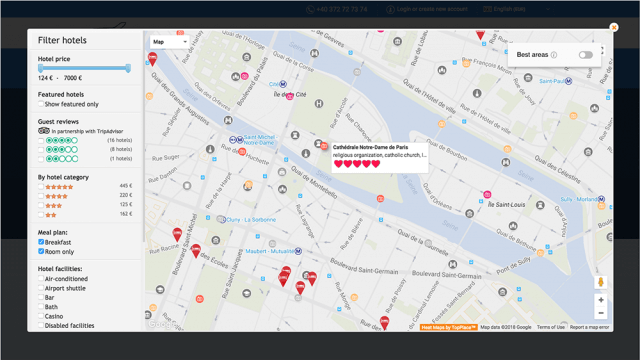Click the Street View pegman icon
Viewport: 640px width, 360px height.
click(x=600, y=282)
